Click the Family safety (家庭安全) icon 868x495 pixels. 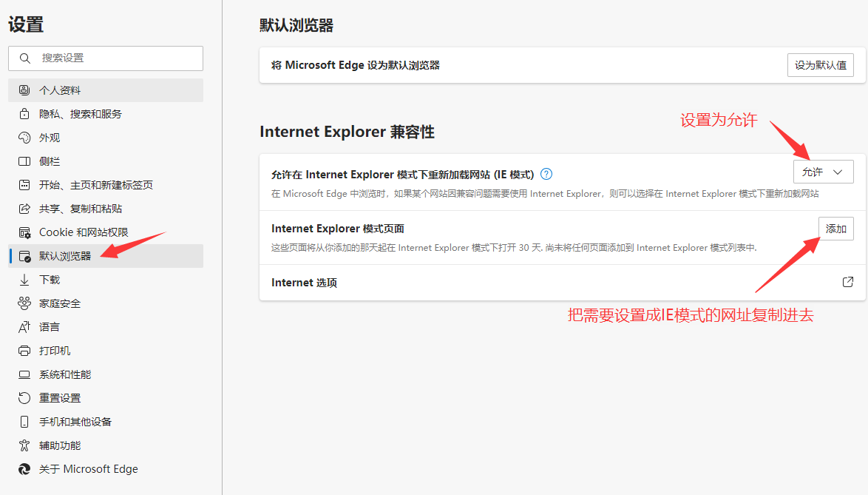(x=24, y=303)
